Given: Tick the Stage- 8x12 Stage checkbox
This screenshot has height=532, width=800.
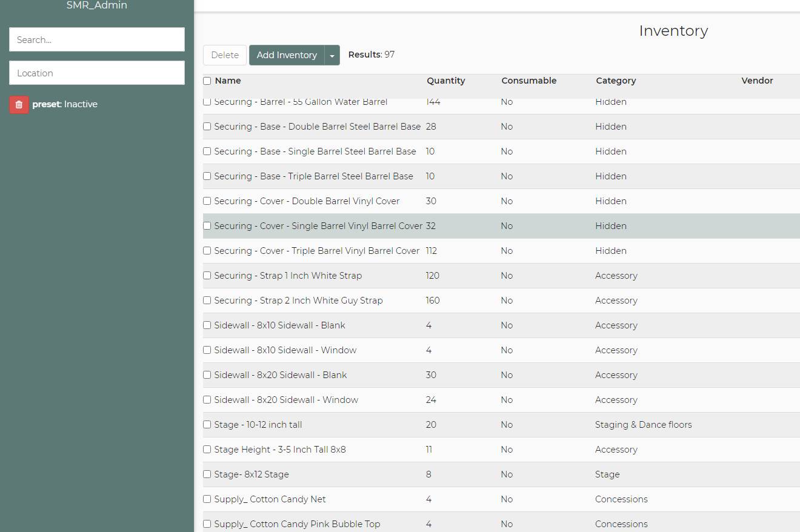Looking at the screenshot, I should 207,474.
